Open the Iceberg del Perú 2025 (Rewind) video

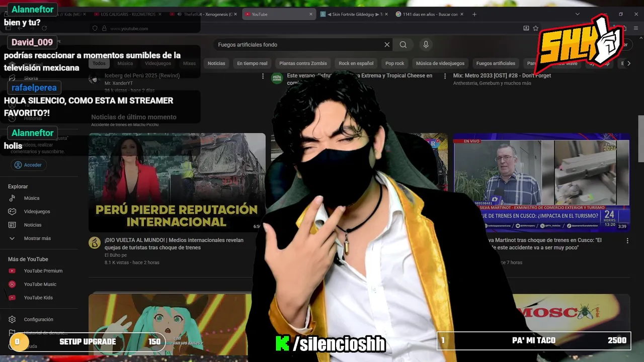pyautogui.click(x=142, y=75)
